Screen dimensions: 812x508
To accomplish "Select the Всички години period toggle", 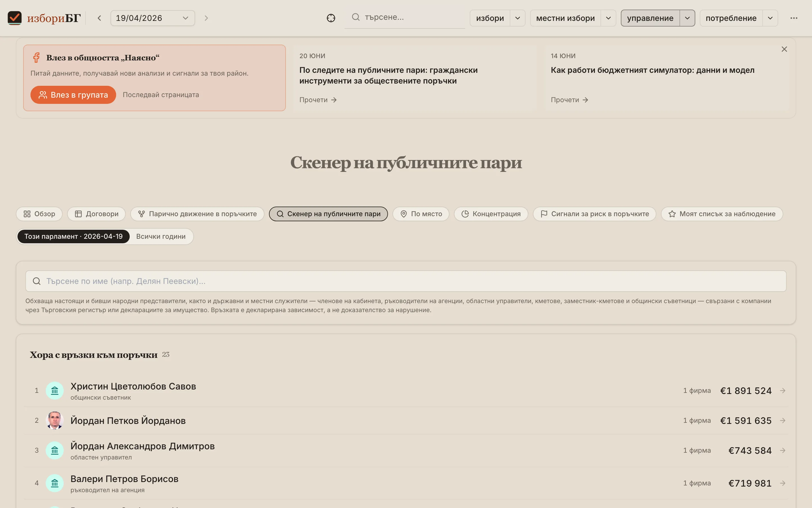I will tap(161, 237).
